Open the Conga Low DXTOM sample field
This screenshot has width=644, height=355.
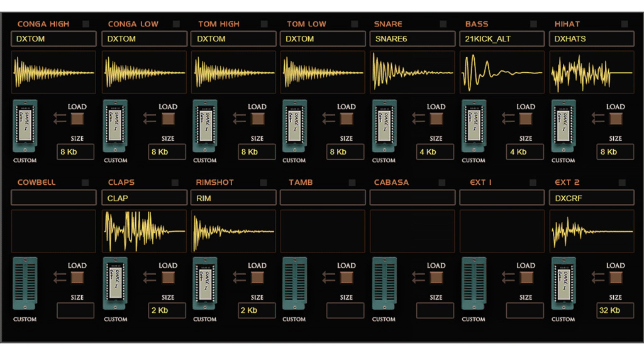(144, 39)
